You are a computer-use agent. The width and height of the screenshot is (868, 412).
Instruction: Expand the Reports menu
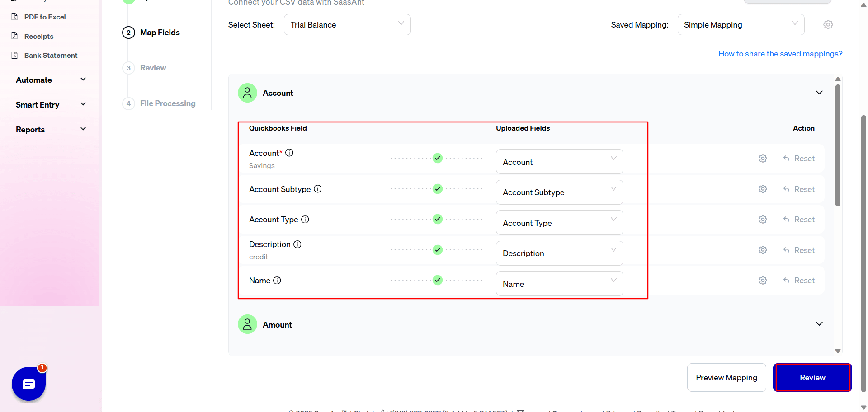point(51,130)
